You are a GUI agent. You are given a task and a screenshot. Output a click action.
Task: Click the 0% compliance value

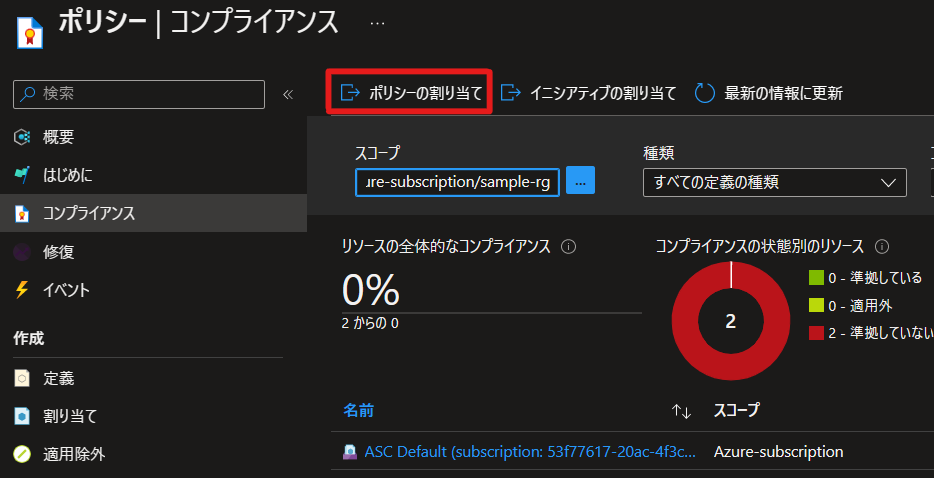tap(371, 290)
